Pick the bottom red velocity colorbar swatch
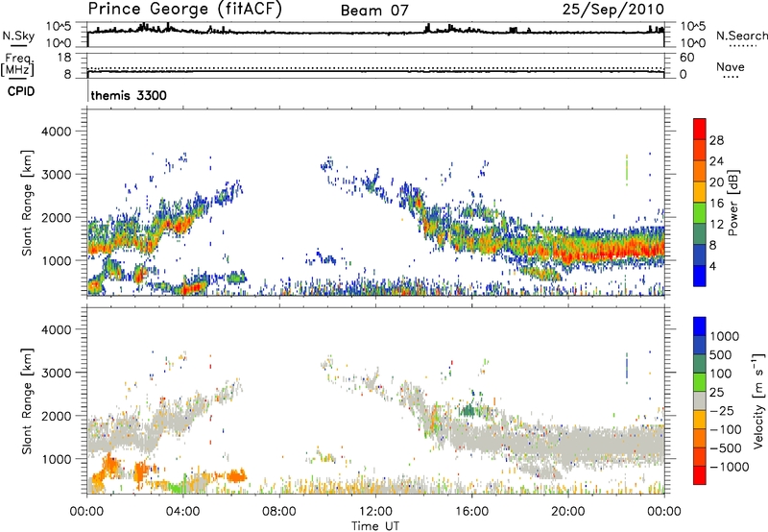Image resolution: width=768 pixels, height=532 pixels. click(700, 475)
